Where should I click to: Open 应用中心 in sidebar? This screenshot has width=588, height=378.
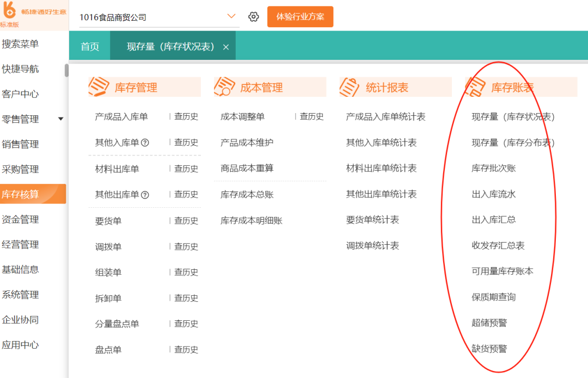point(20,345)
